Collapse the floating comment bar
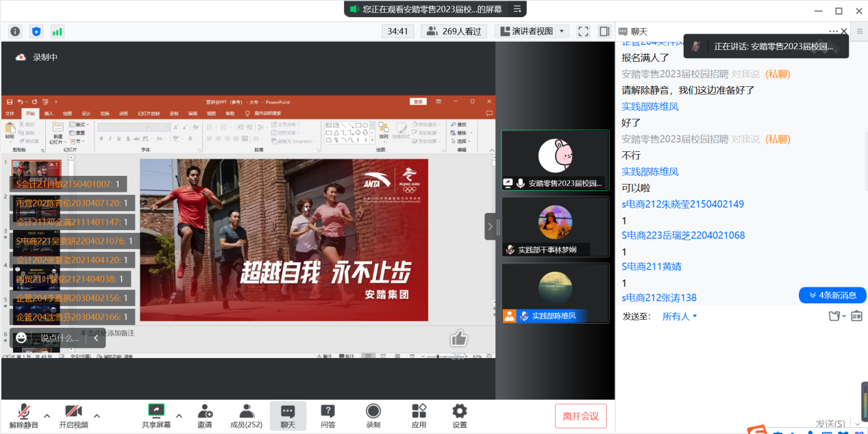This screenshot has height=434, width=868. [x=97, y=338]
